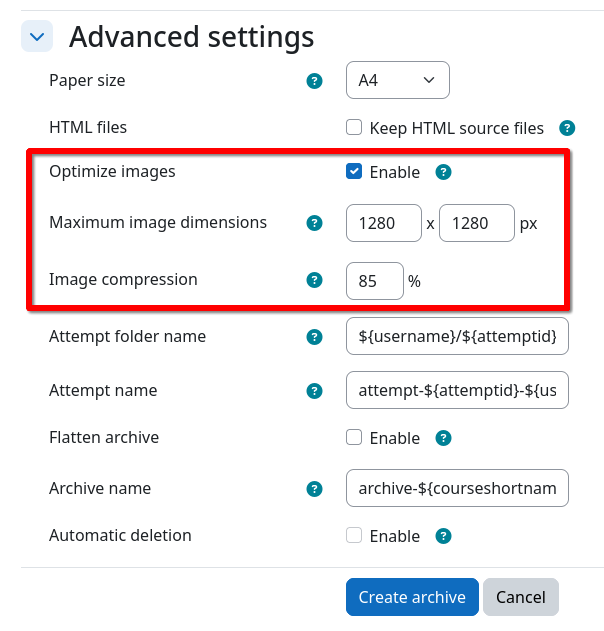Open the Paper size A4 dropdown
Image resolution: width=604 pixels, height=631 pixels.
pyautogui.click(x=398, y=80)
